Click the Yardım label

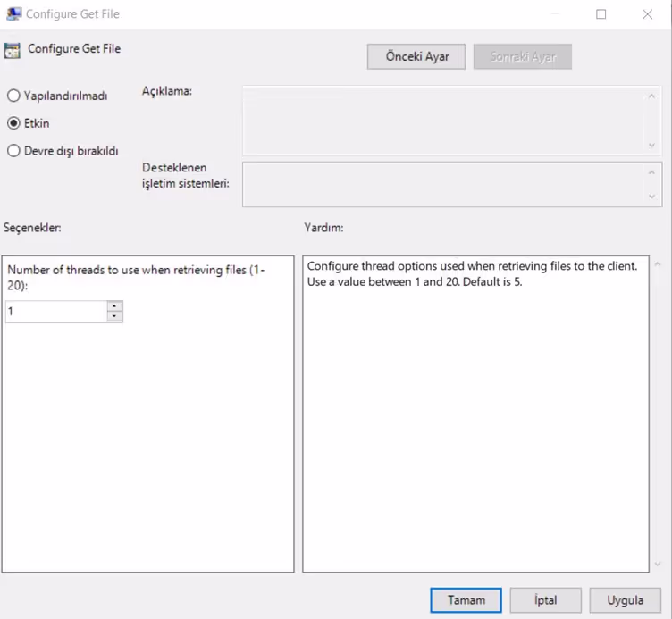[323, 228]
